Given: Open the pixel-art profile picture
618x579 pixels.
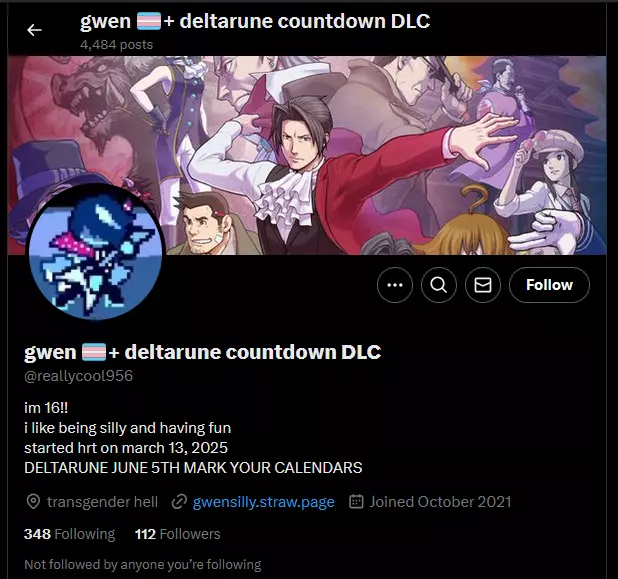Looking at the screenshot, I should click(x=95, y=251).
